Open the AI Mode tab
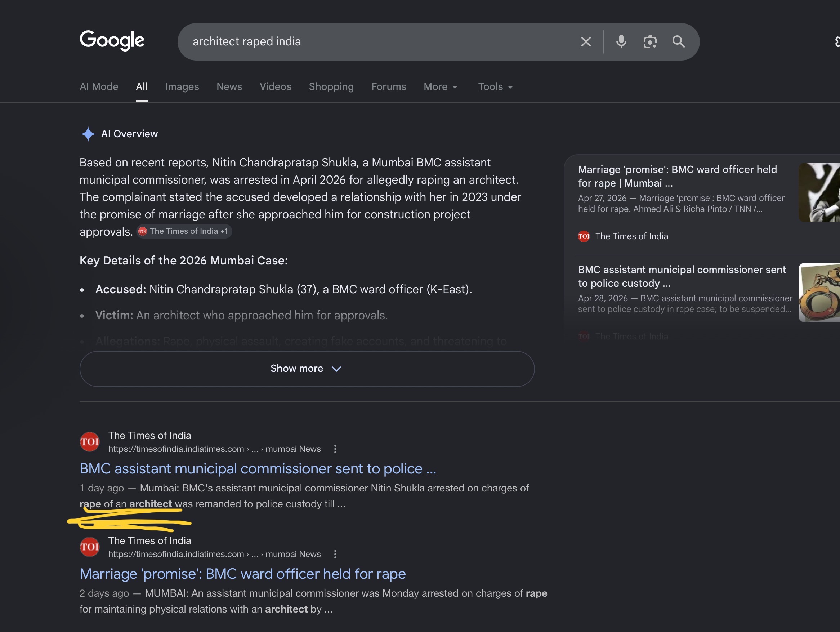The height and width of the screenshot is (632, 840). coord(99,87)
